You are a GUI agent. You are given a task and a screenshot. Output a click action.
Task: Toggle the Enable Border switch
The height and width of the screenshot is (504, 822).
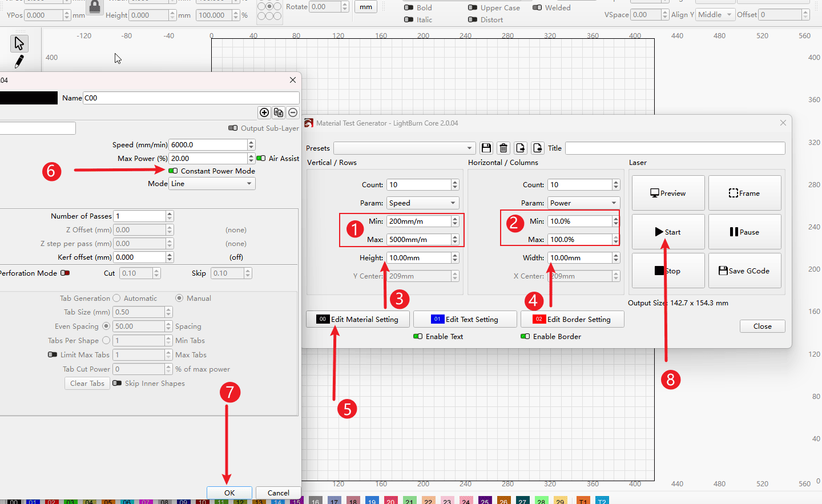coord(525,336)
